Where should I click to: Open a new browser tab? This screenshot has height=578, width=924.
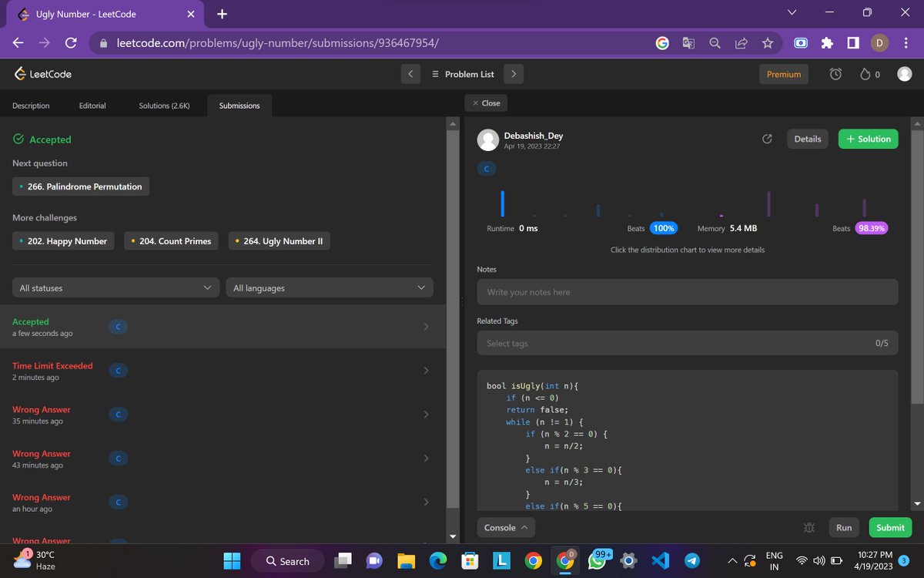222,14
